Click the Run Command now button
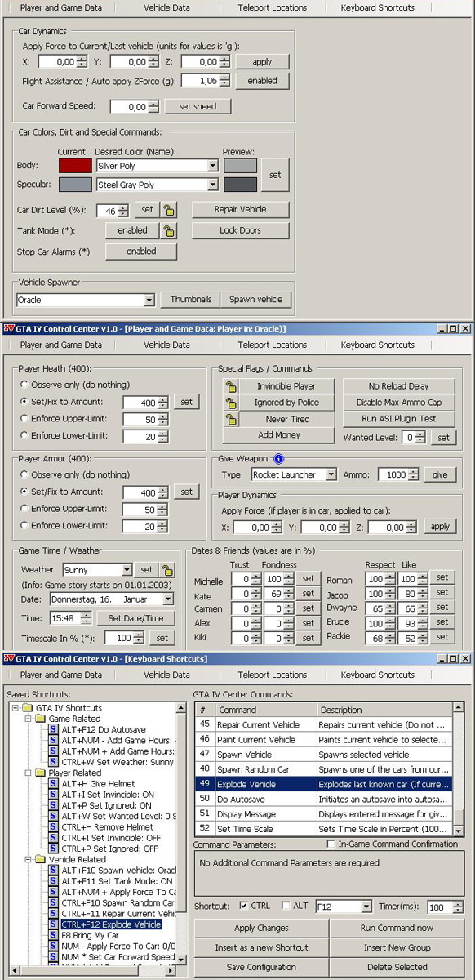The width and height of the screenshot is (475, 980). click(398, 928)
